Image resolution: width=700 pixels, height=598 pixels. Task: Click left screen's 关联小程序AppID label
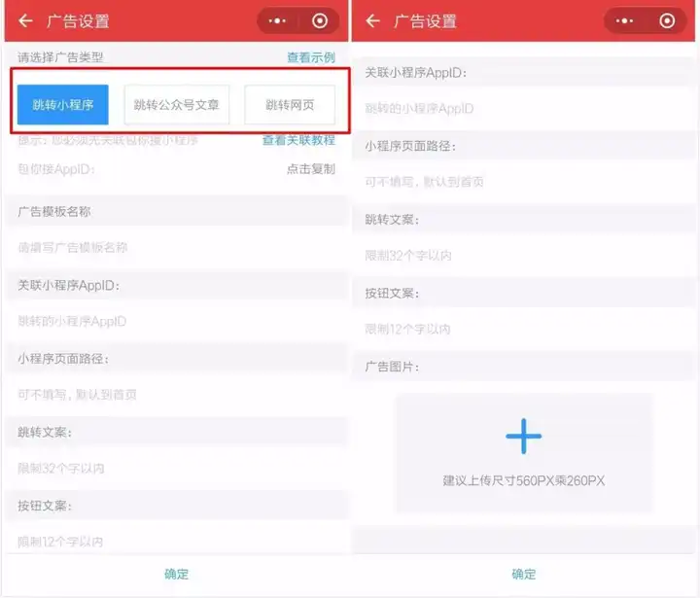click(x=68, y=285)
